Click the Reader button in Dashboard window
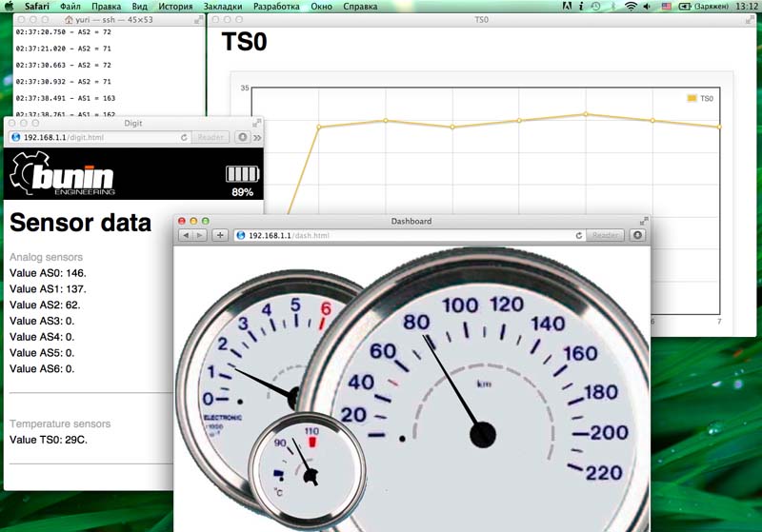762x532 pixels. (x=605, y=235)
